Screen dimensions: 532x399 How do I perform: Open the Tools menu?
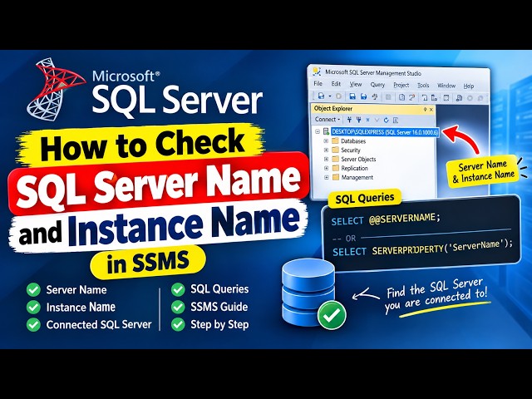[x=423, y=85]
